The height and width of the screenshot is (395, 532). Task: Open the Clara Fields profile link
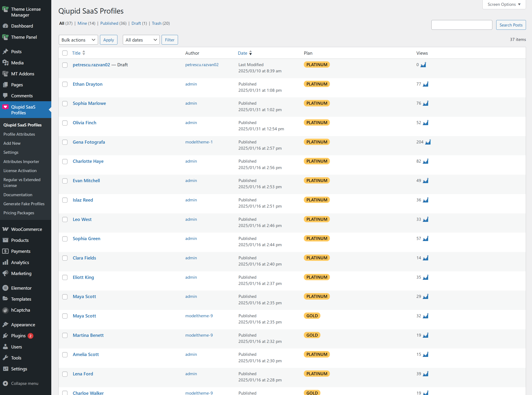[x=84, y=258]
